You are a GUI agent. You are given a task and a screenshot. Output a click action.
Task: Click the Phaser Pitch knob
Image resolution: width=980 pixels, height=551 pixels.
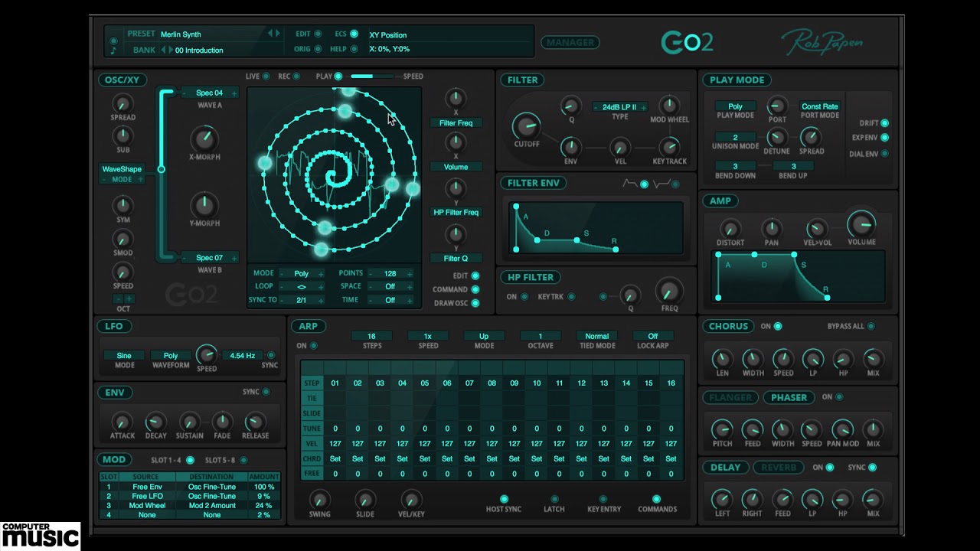click(722, 429)
